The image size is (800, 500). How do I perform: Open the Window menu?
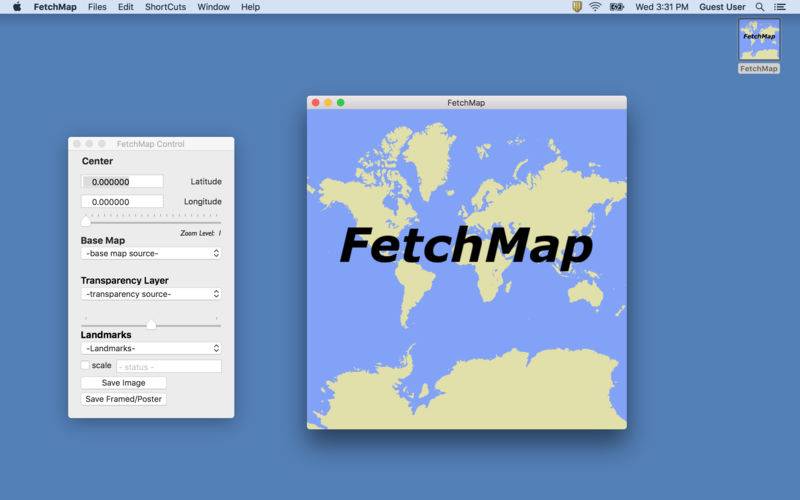213,7
